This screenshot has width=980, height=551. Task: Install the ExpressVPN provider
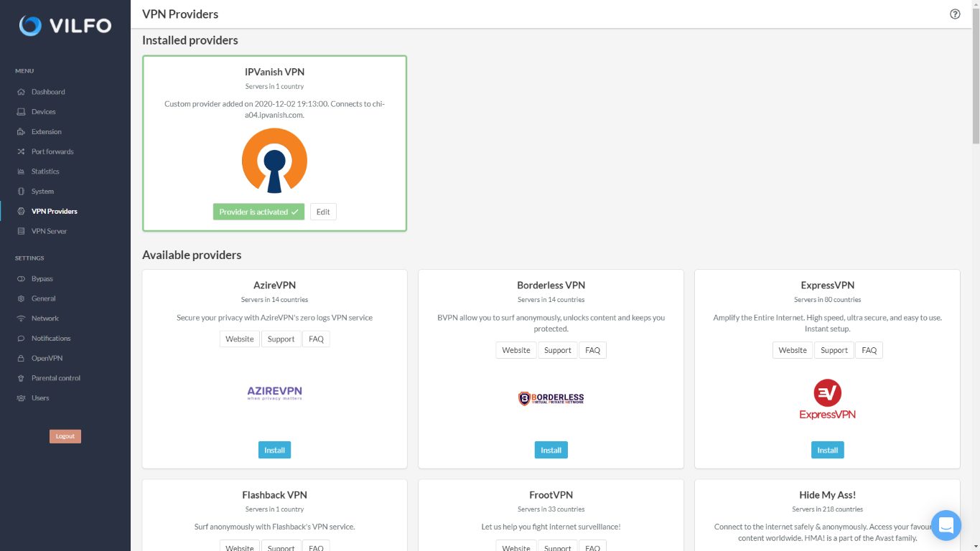828,450
